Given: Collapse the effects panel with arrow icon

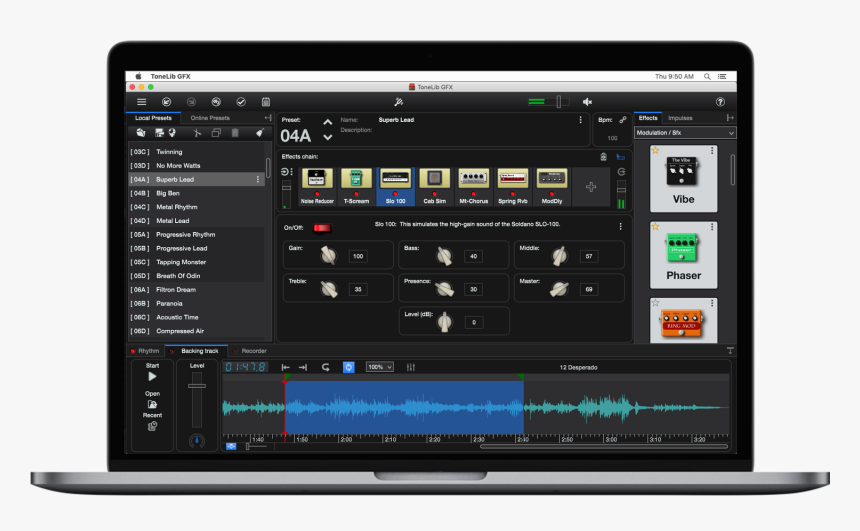Looking at the screenshot, I should coord(729,118).
